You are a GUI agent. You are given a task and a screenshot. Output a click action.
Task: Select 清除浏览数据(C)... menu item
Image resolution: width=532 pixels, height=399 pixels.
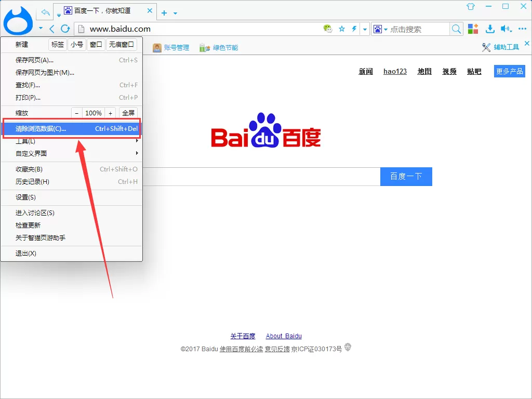(72, 129)
